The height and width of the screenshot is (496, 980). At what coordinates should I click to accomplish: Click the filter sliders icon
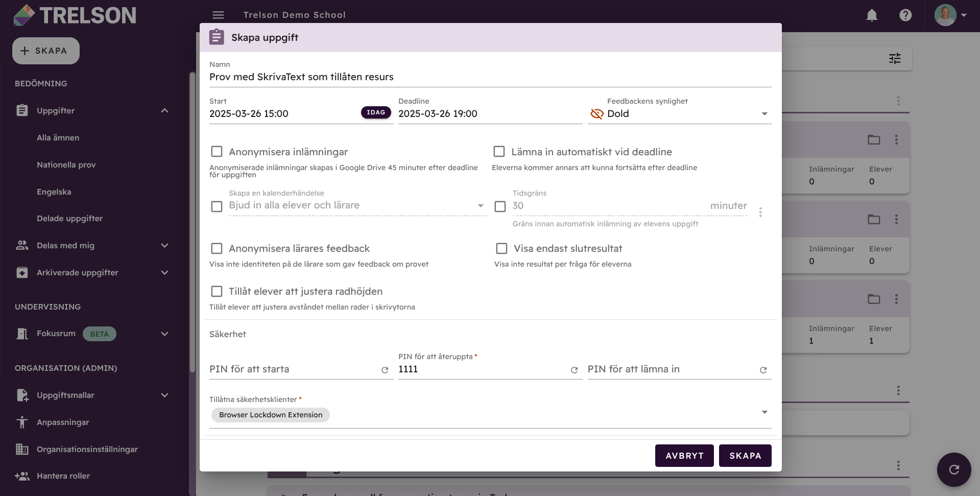[x=895, y=59]
